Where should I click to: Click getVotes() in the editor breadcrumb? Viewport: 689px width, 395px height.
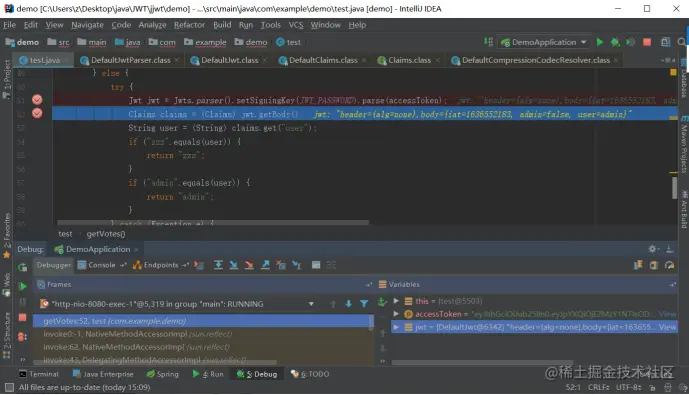[106, 234]
